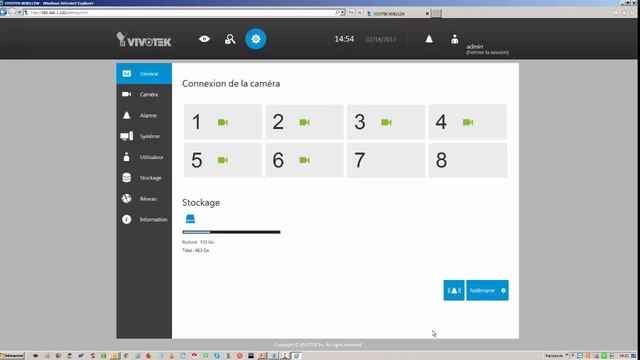Click the alarm bell icon in header
The height and width of the screenshot is (360, 640).
(x=429, y=39)
